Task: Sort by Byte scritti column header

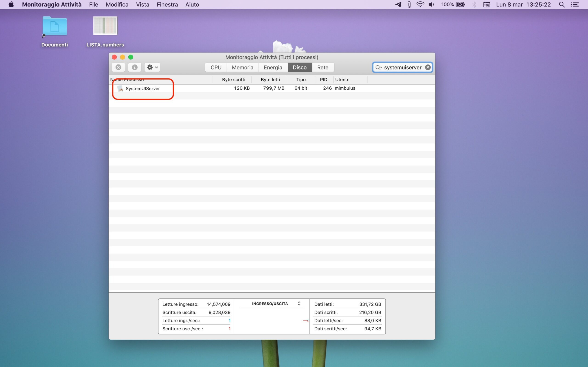Action: pyautogui.click(x=233, y=80)
